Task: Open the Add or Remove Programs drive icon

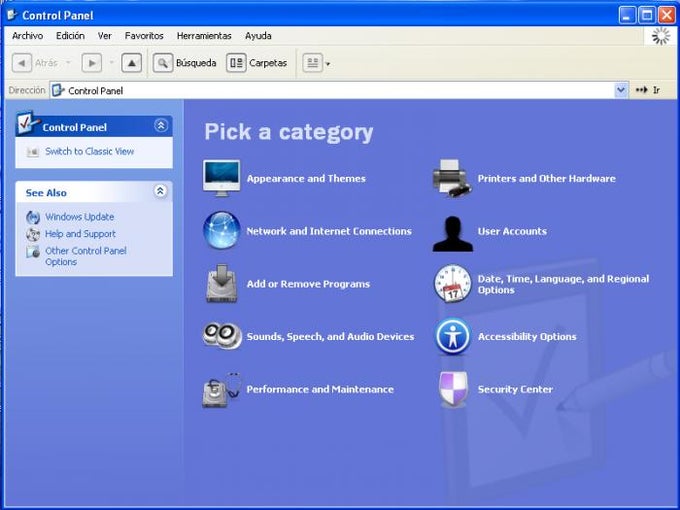Action: [222, 283]
